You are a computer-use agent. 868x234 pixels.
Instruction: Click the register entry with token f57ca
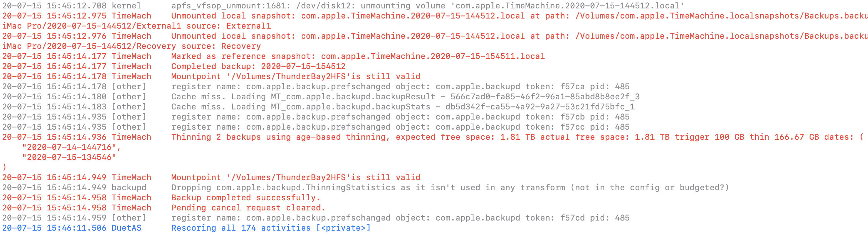pos(400,87)
